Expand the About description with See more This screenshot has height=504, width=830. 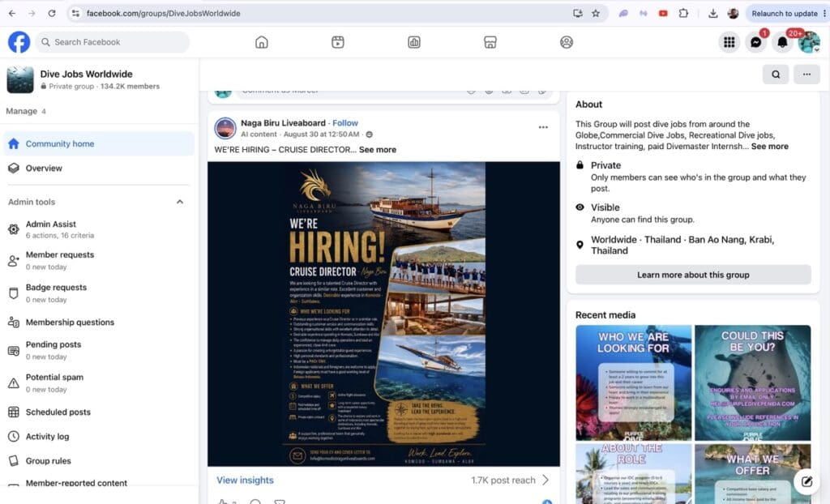770,146
